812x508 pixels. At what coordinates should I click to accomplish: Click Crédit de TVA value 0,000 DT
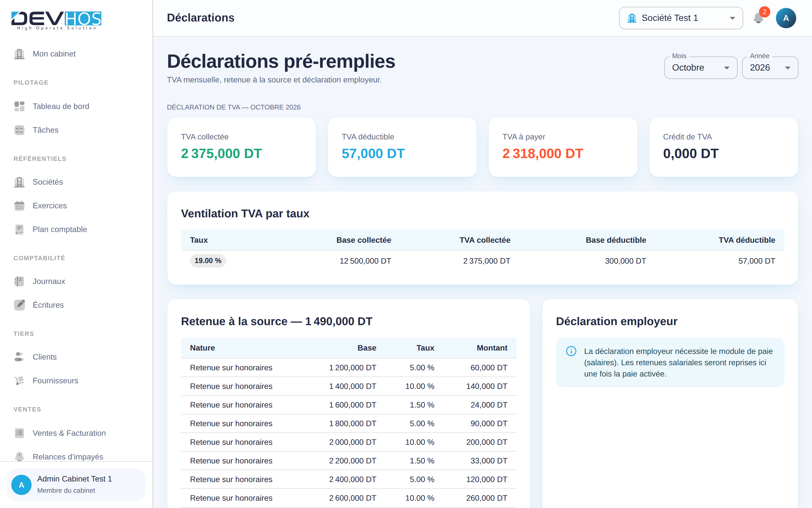coord(690,154)
